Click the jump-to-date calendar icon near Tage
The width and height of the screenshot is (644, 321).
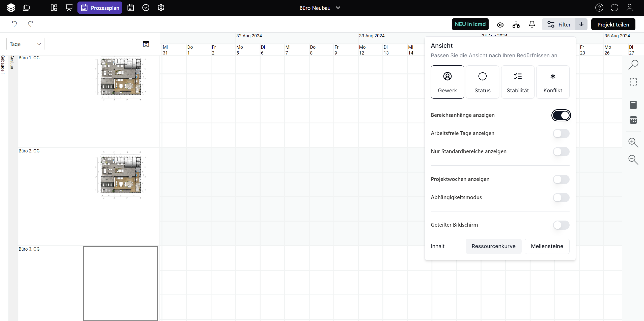[x=146, y=44]
